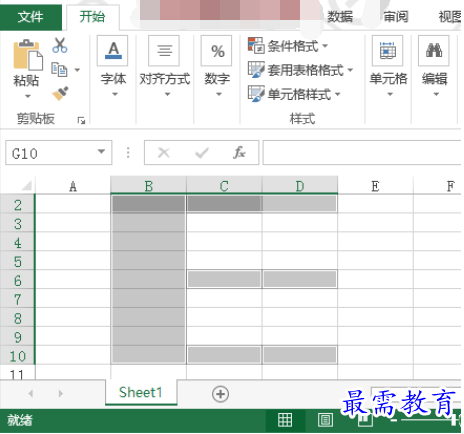Click the insert function fx icon
Viewport: 464px width, 434px height.
240,153
